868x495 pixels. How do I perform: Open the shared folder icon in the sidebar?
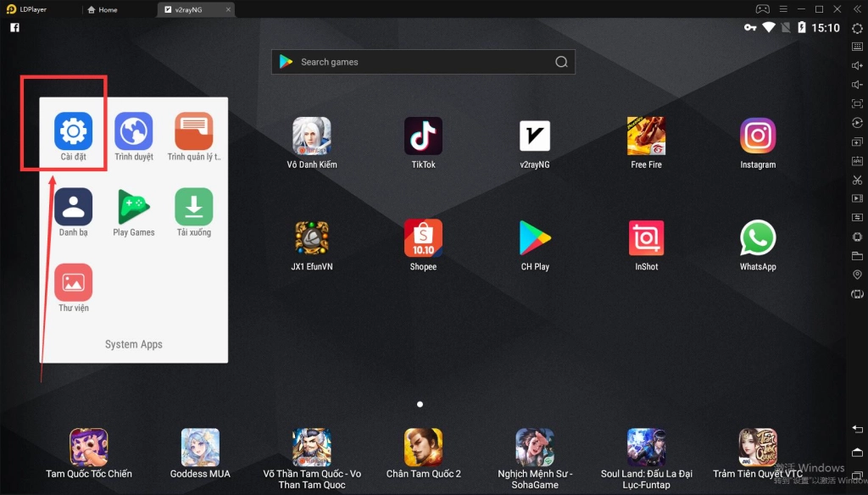point(856,255)
